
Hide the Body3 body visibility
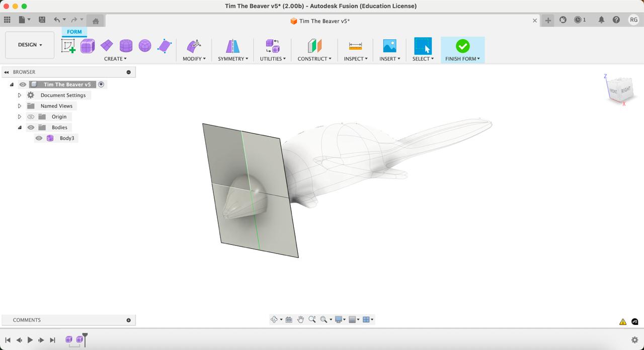(x=39, y=138)
